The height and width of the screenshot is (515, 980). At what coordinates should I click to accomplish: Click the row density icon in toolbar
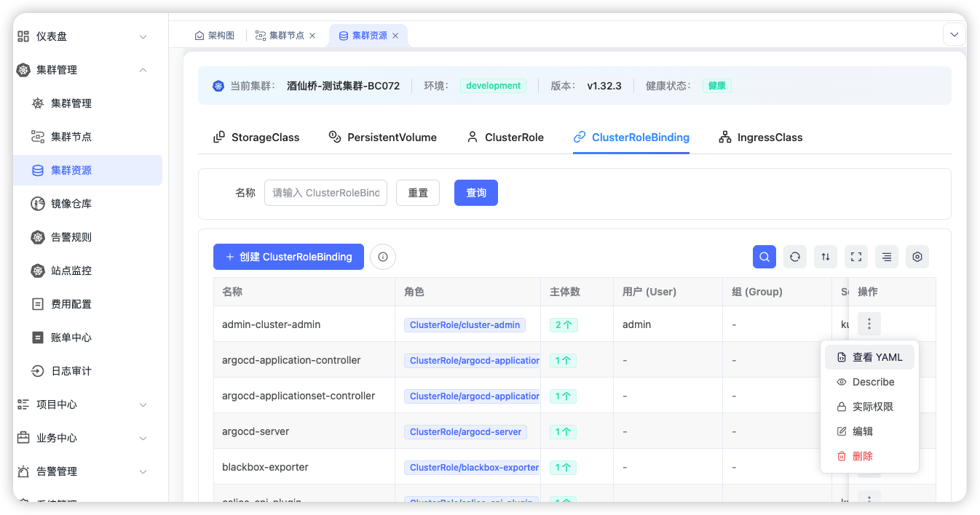887,257
